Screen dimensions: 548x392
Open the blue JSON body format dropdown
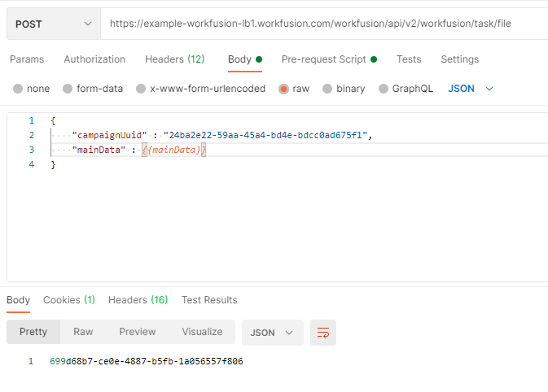tap(470, 89)
